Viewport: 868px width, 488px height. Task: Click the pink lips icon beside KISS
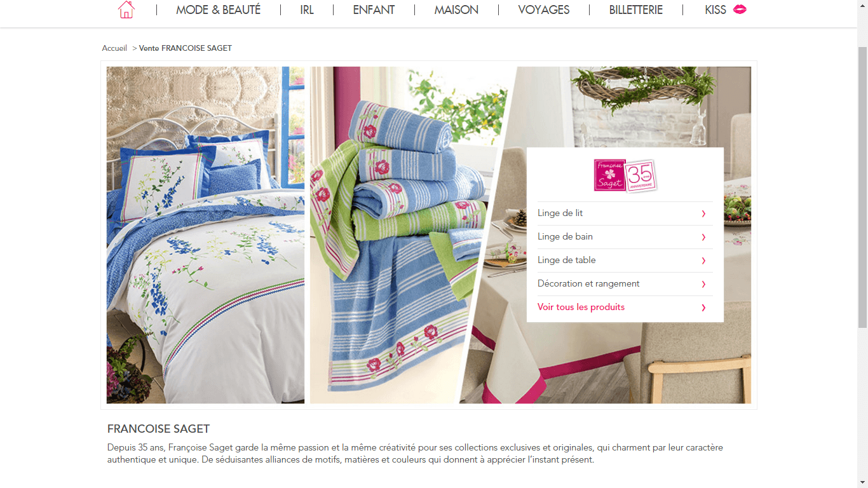point(740,10)
